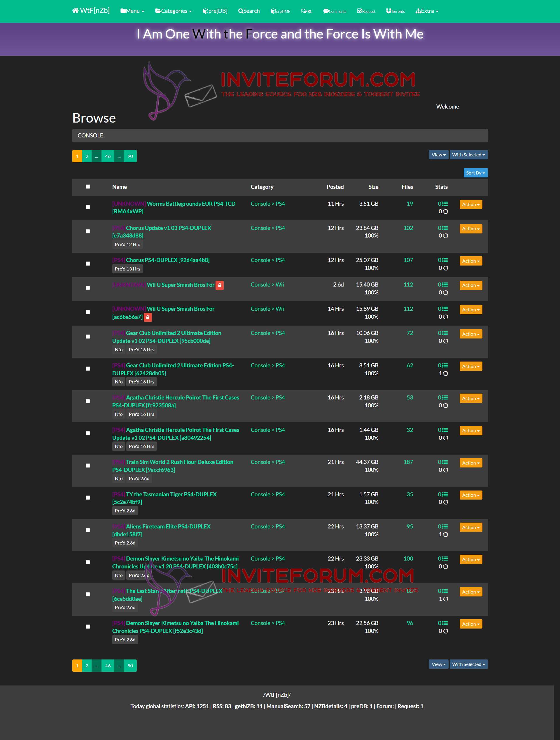Select checkbox for Chorus PS4-DUPLEX [92d4aa4b8]

pyautogui.click(x=88, y=263)
